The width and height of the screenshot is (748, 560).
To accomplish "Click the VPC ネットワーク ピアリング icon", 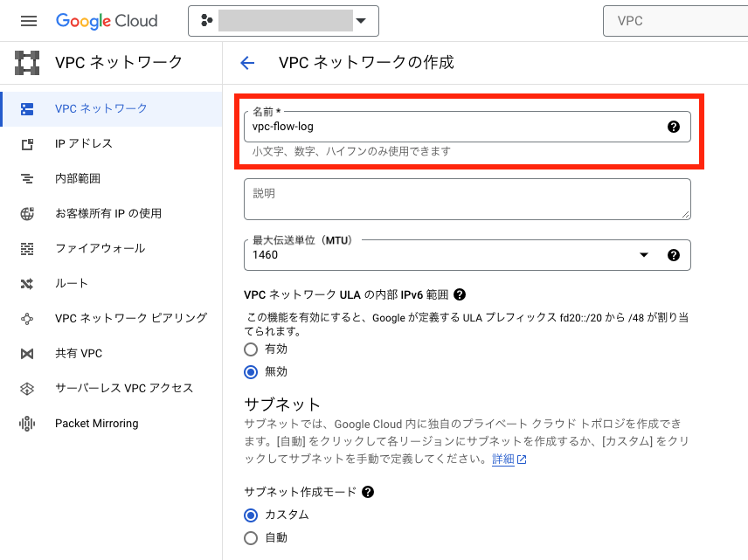I will 27,319.
